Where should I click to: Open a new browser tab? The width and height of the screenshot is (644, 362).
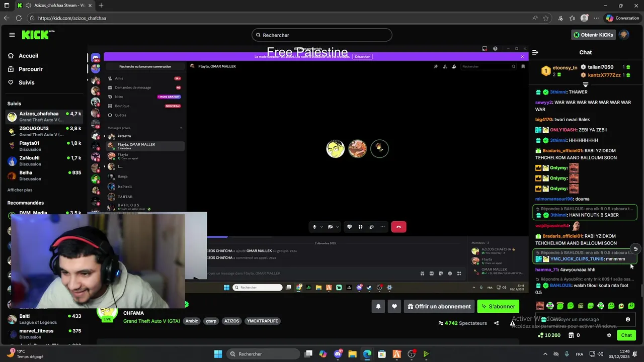(x=101, y=6)
